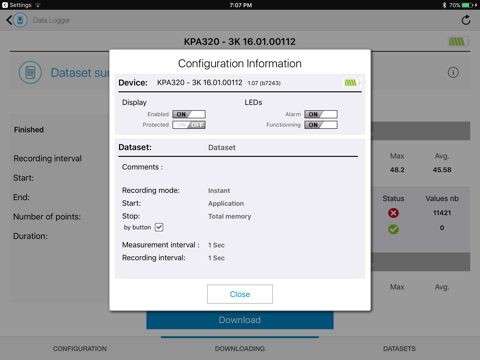Go back with the top-left back arrow
The width and height of the screenshot is (480, 360).
coord(9,20)
